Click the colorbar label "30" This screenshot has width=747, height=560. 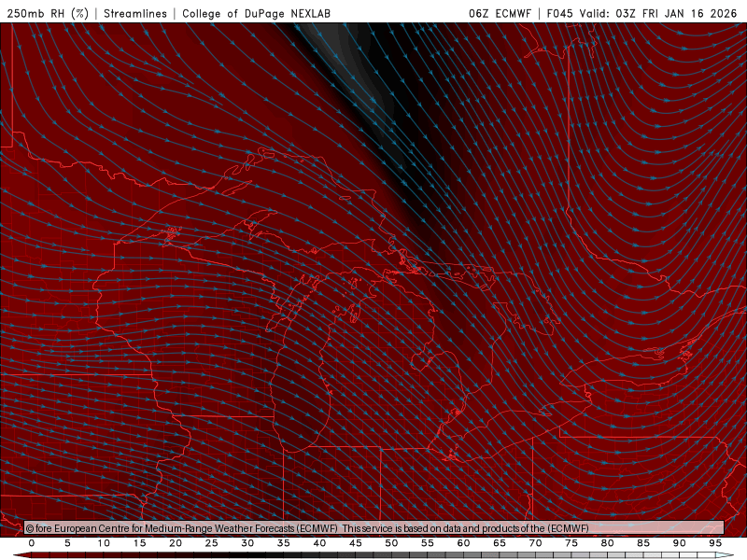pos(247,543)
